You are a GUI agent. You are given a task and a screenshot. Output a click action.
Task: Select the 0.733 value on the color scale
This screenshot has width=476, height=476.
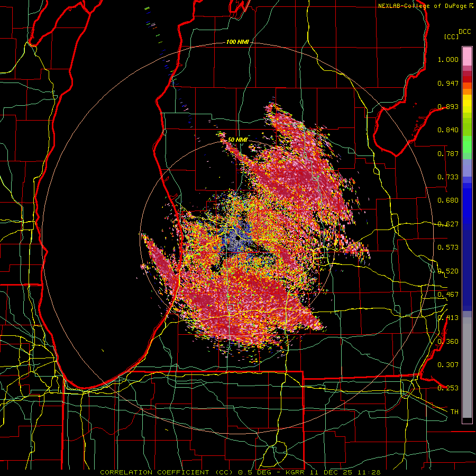click(x=448, y=177)
